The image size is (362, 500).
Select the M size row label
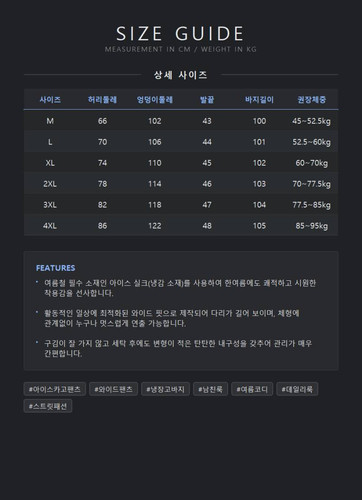(x=50, y=121)
